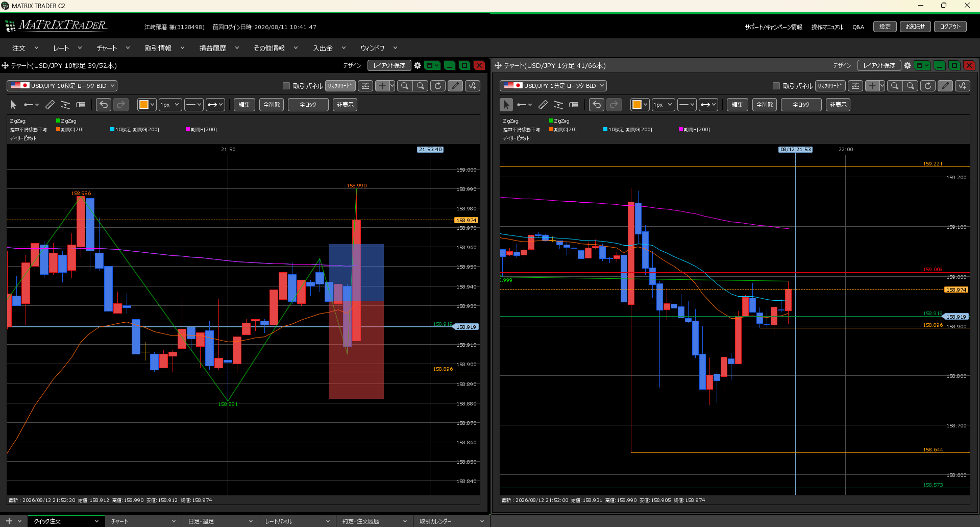Switch to the 日足・週足 bottom tab
Viewport: 980px width, 527px height.
[x=220, y=521]
